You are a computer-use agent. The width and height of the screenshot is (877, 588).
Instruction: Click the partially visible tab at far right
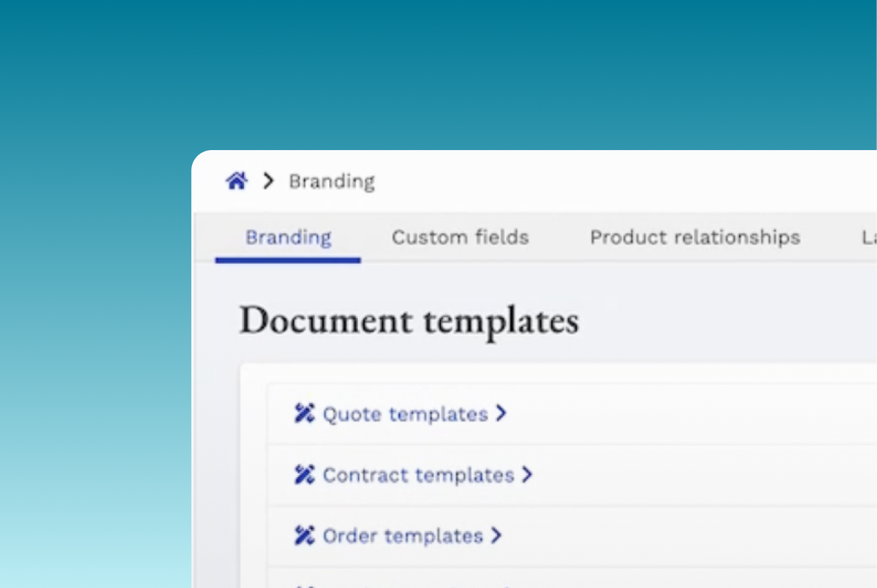pyautogui.click(x=869, y=237)
